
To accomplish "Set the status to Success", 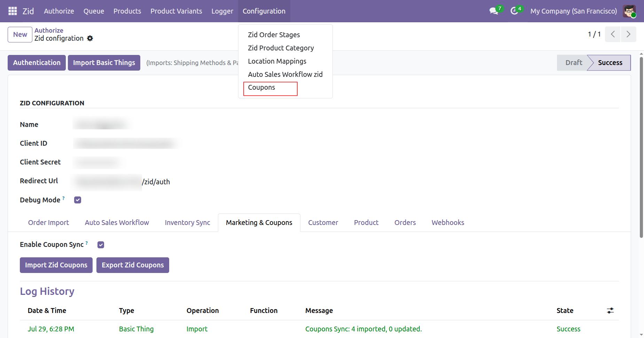I will [x=610, y=63].
